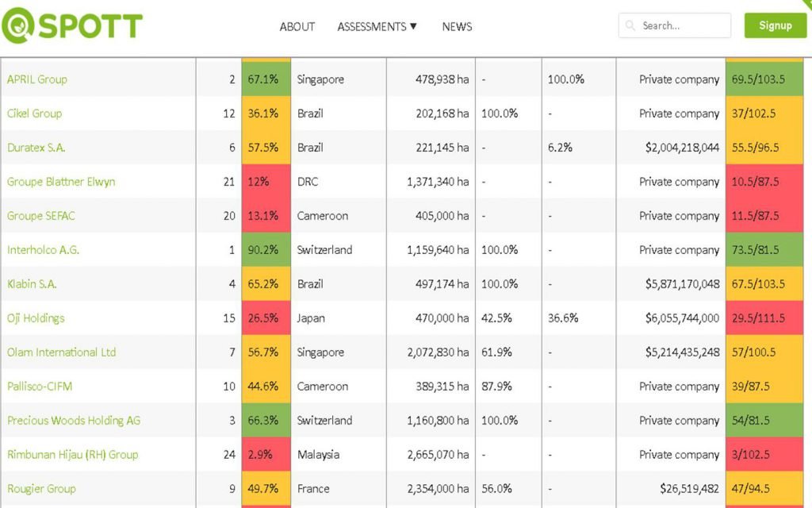Open the About menu item
This screenshot has width=812, height=508.
pyautogui.click(x=297, y=26)
